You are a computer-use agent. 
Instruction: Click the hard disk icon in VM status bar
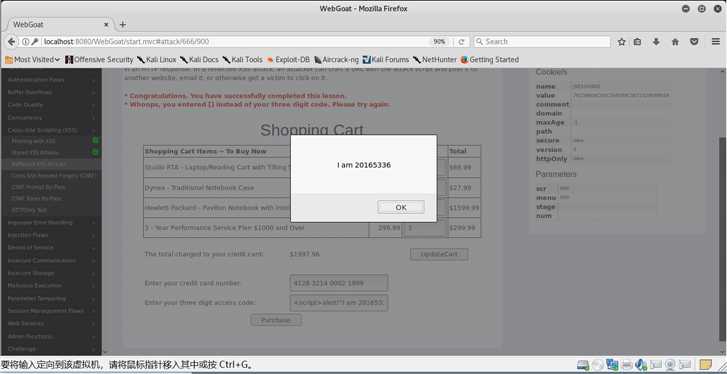pyautogui.click(x=583, y=364)
